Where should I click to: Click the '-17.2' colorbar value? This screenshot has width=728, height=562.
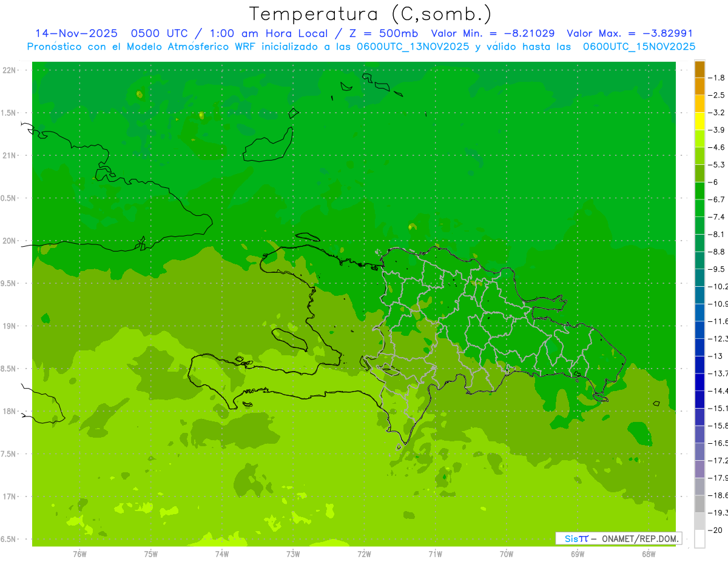(719, 460)
